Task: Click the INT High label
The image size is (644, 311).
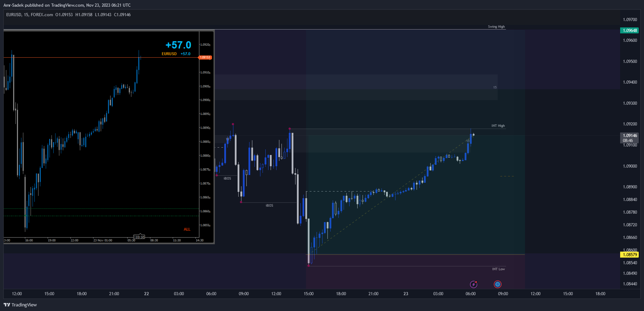Action: (x=498, y=126)
